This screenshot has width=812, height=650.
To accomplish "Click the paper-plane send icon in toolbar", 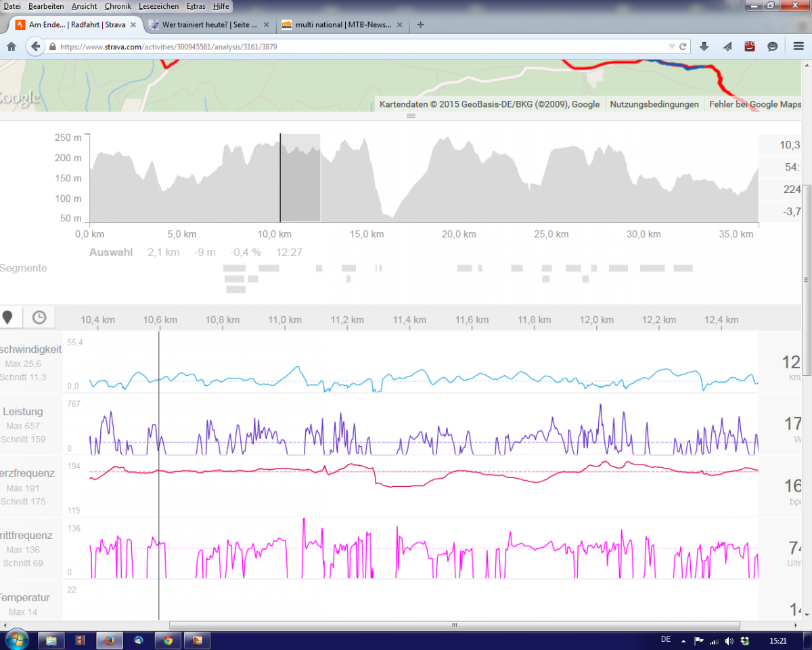I will (x=727, y=47).
